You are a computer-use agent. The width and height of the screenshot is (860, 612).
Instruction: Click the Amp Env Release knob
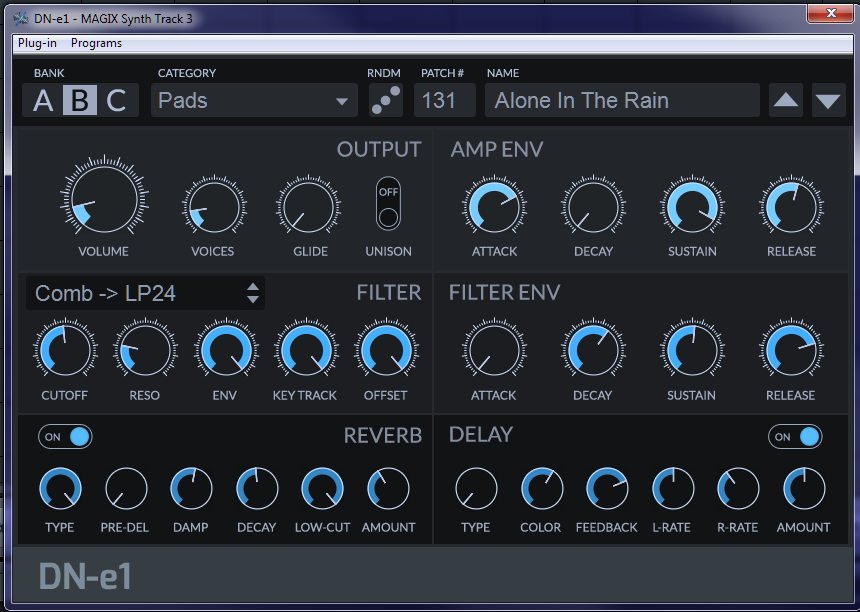pyautogui.click(x=791, y=208)
